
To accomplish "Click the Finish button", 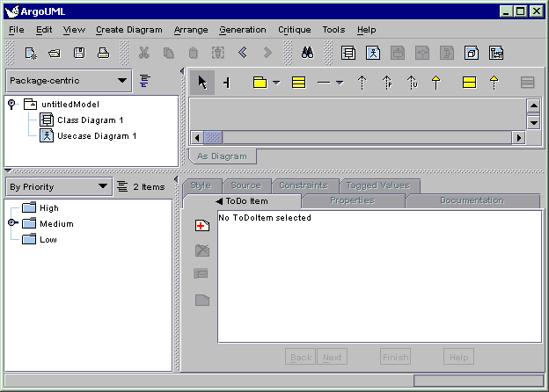I will 395,357.
